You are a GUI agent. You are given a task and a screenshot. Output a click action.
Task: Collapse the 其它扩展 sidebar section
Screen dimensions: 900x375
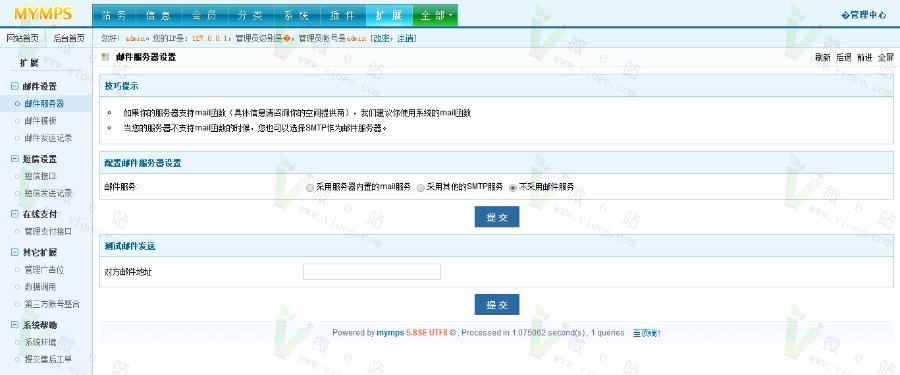pos(15,252)
